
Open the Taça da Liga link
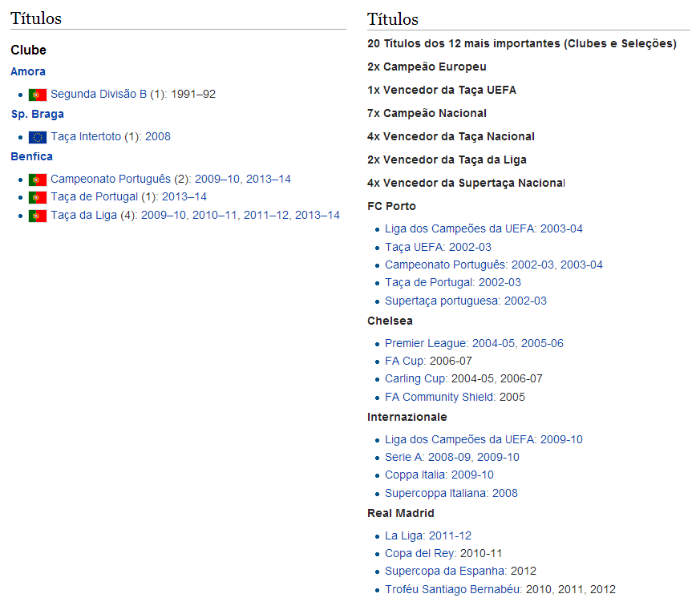tap(83, 215)
